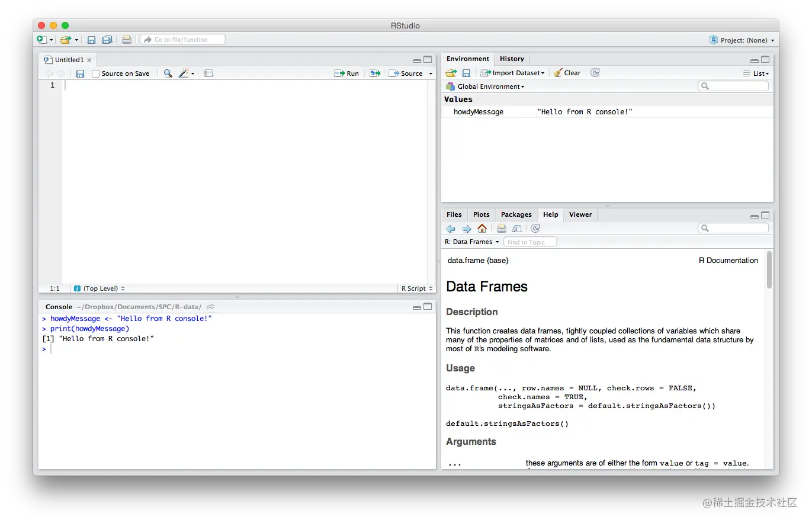Open the Packages tab
812x523 pixels.
516,214
